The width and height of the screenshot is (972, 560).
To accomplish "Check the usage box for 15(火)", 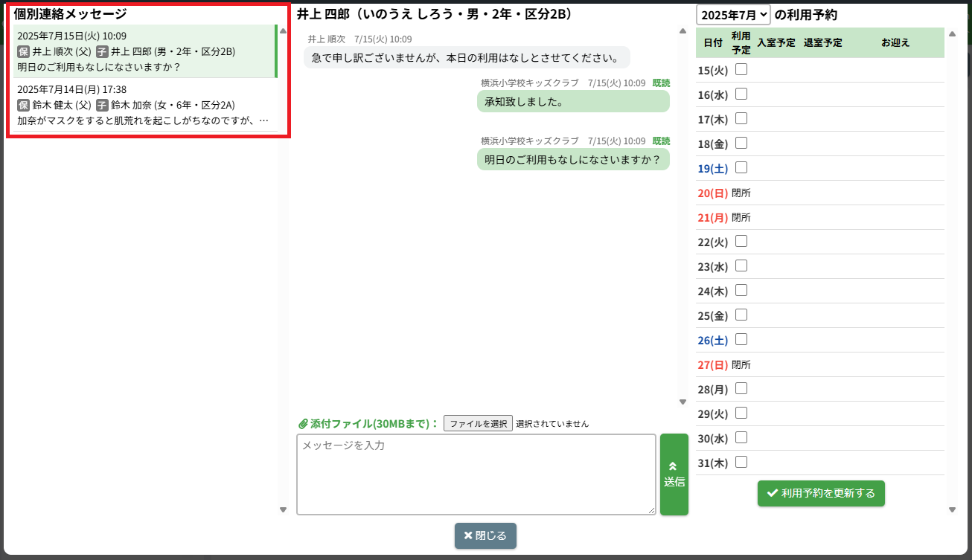I will click(x=741, y=70).
